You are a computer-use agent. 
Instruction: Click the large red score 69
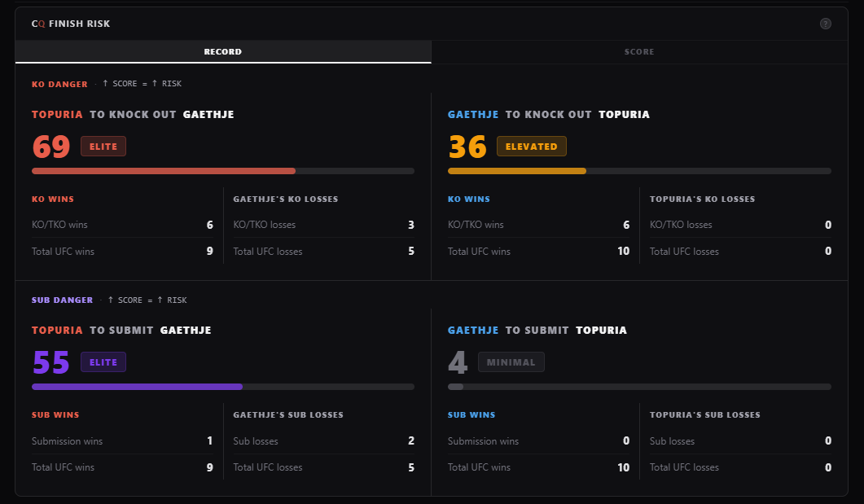click(51, 147)
